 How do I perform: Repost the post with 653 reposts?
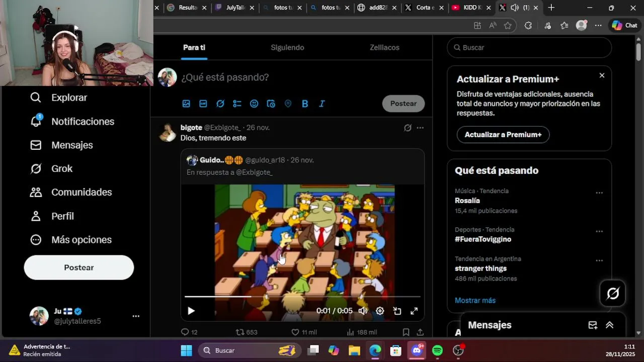click(x=247, y=332)
